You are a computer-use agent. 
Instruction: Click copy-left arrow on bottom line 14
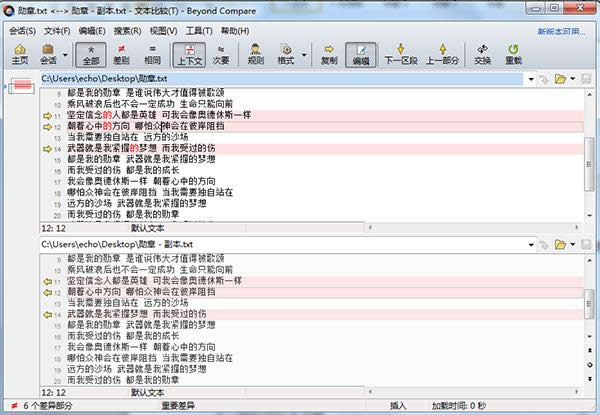click(47, 315)
